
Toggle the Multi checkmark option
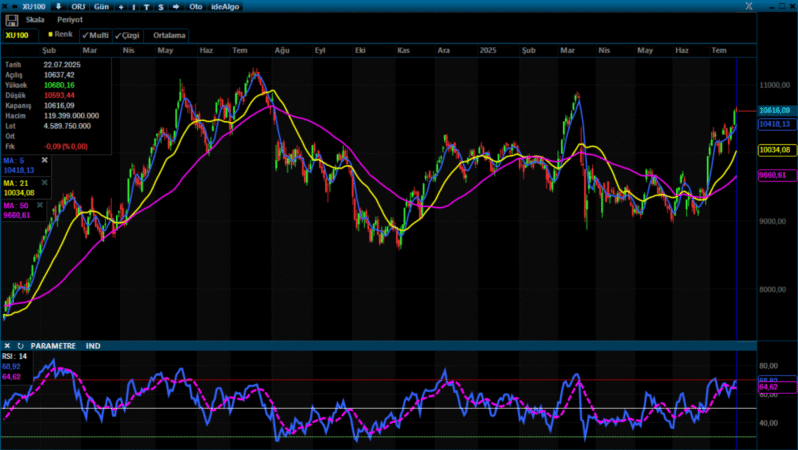96,35
